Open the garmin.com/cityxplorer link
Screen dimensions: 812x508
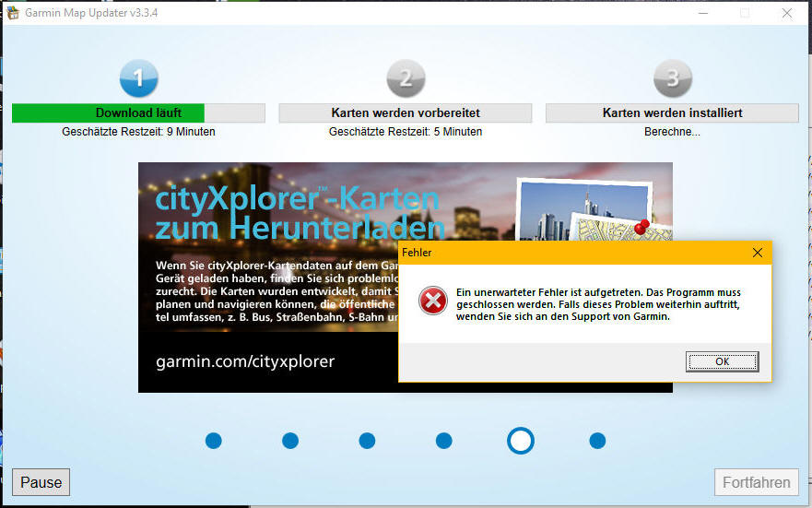click(x=245, y=361)
